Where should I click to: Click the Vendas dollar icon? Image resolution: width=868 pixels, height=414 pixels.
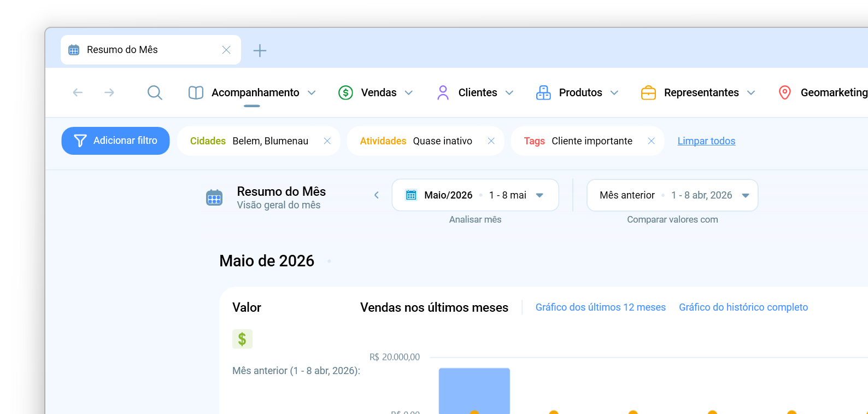coord(345,92)
